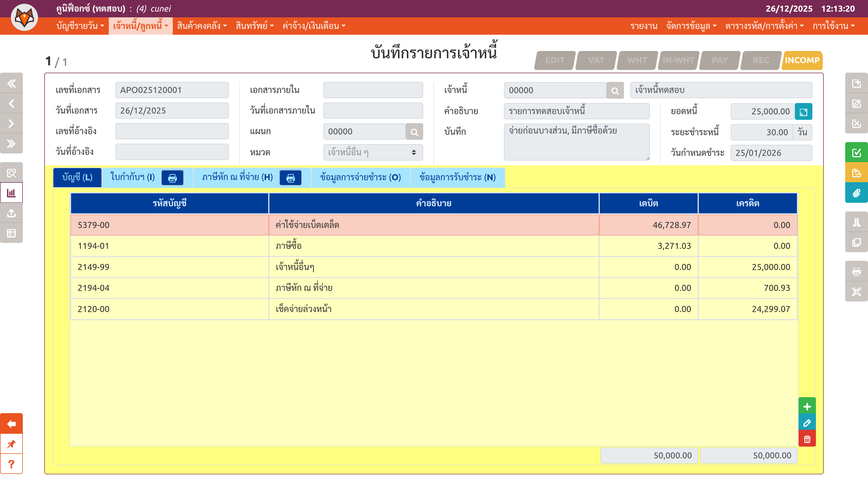This screenshot has width=868, height=488.
Task: Open the การใช้งาน dropdown menu
Action: tap(833, 26)
